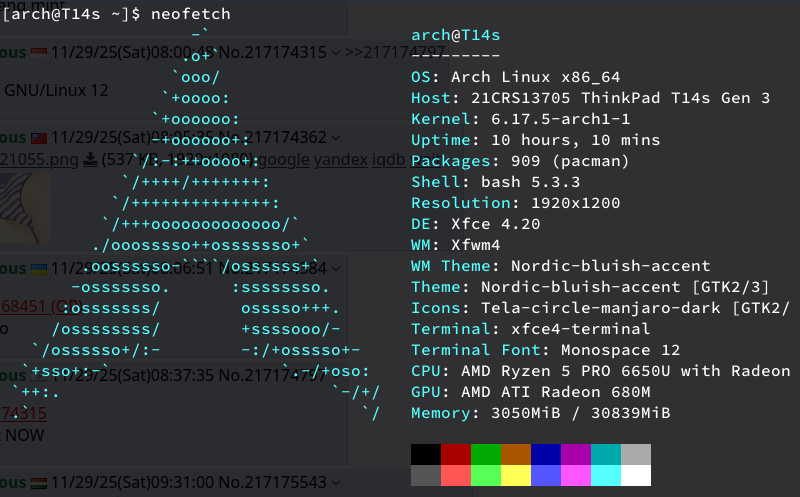Click the orange-brown color block
The image size is (800, 497).
516,454
